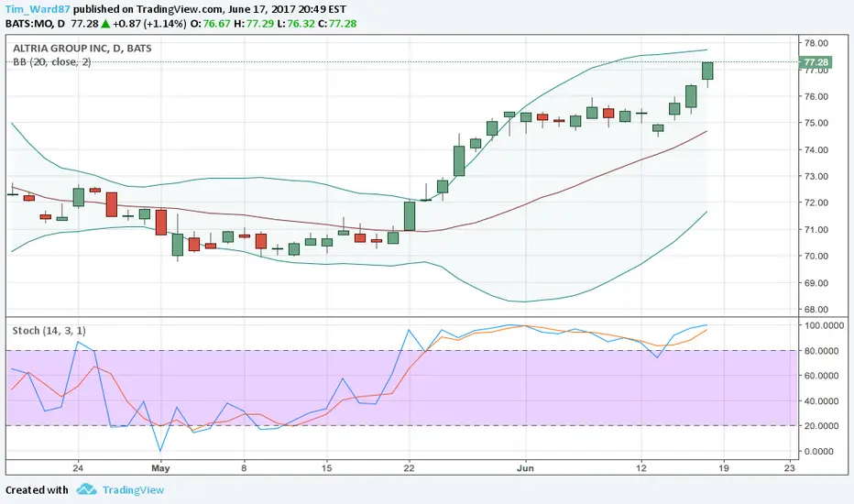This screenshot has width=854, height=504.
Task: Click the 12 date label on time axis
Action: [641, 467]
